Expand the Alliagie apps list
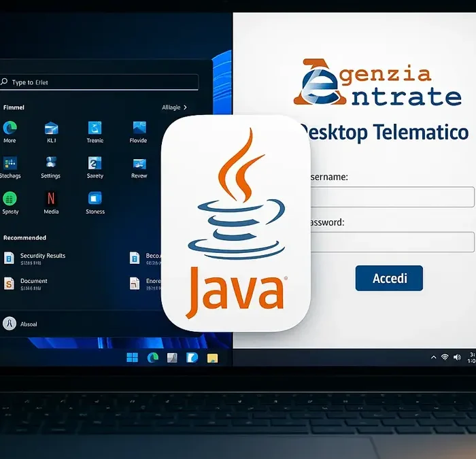476x459 pixels. 174,107
